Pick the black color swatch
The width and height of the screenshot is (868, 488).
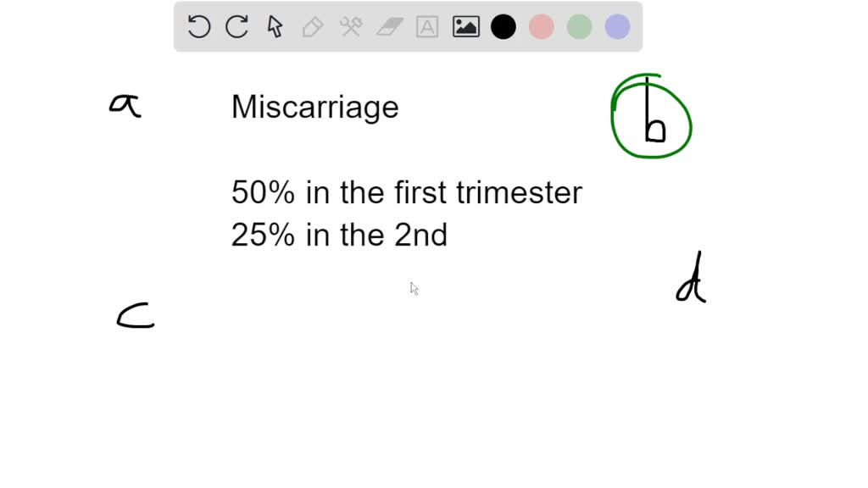[x=504, y=27]
